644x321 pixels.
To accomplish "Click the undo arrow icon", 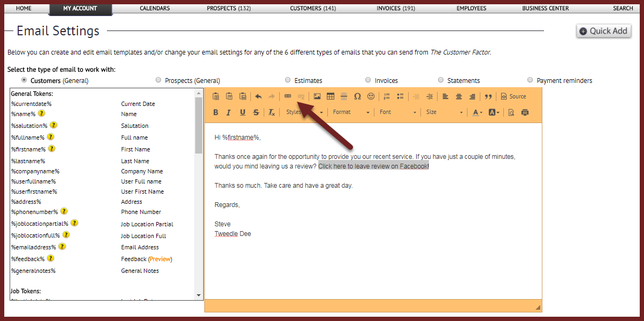I will [258, 96].
